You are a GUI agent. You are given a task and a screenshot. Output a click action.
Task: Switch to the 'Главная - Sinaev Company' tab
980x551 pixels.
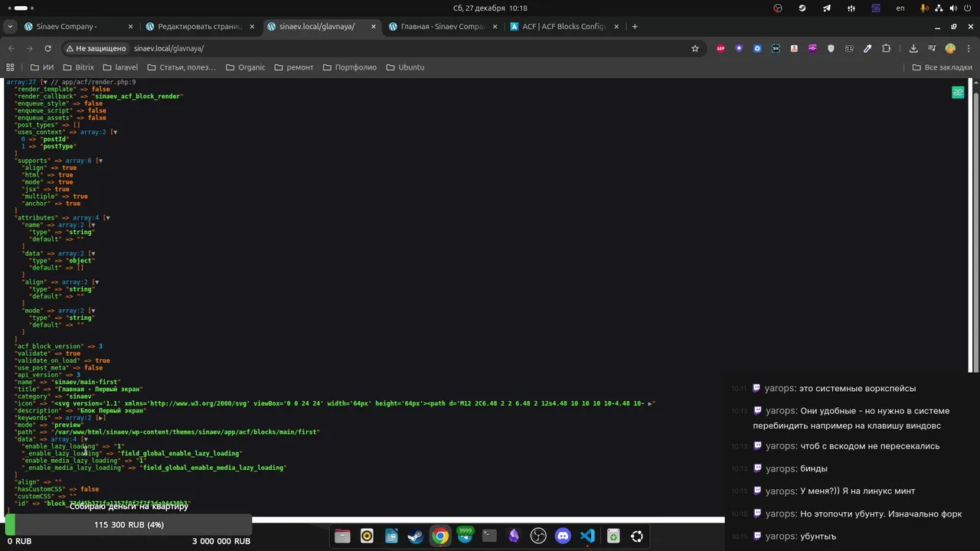pos(443,26)
